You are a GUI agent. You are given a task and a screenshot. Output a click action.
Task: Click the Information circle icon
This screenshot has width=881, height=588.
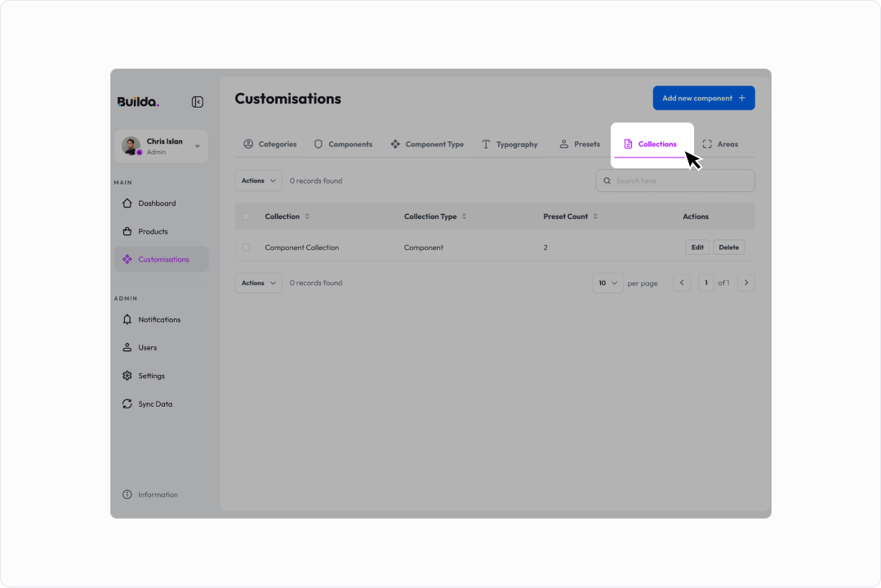pos(127,495)
